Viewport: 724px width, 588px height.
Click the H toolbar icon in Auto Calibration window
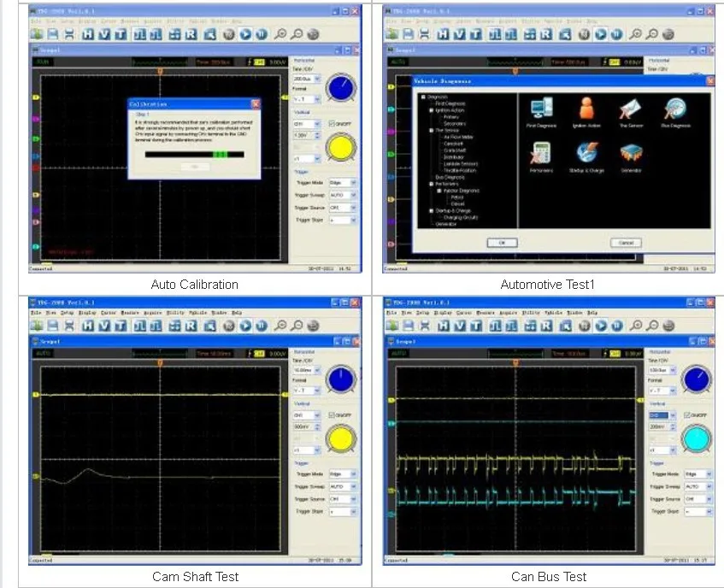tap(88, 34)
